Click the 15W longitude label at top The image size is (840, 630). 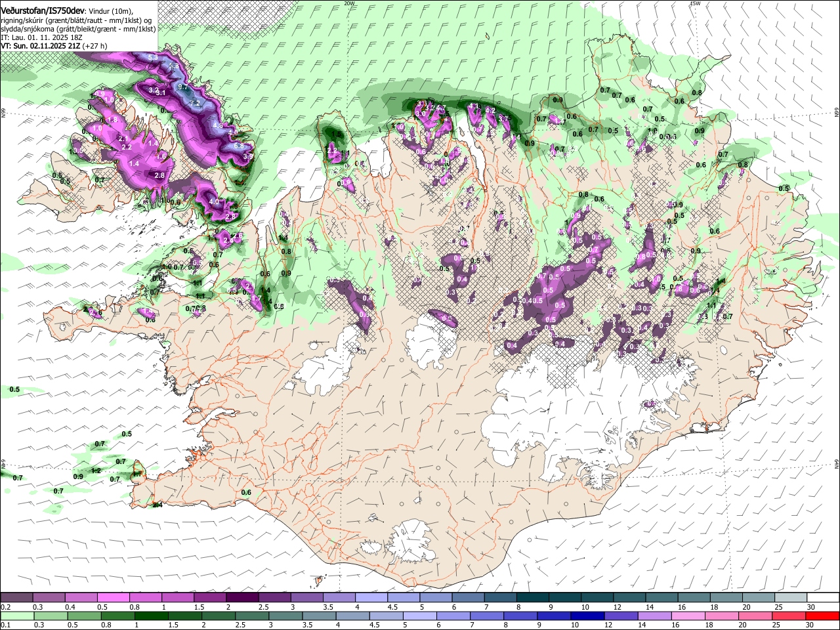695,3
